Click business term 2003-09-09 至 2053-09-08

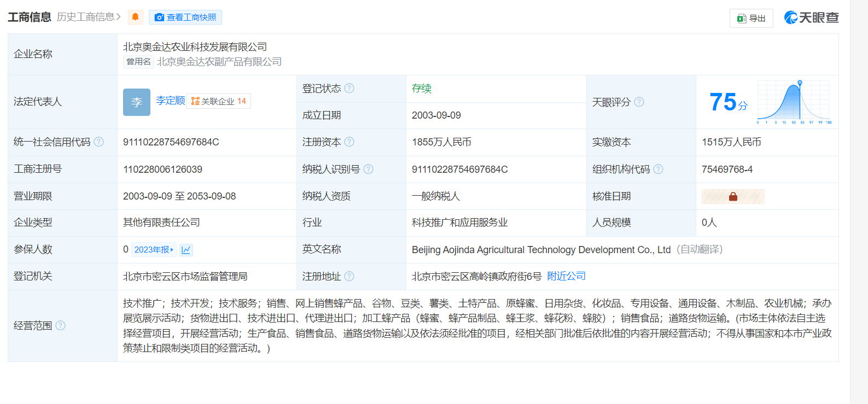[x=179, y=196]
